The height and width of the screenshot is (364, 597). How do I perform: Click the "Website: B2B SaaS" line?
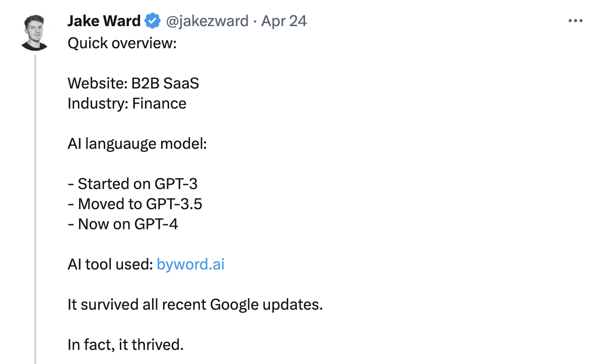click(133, 83)
